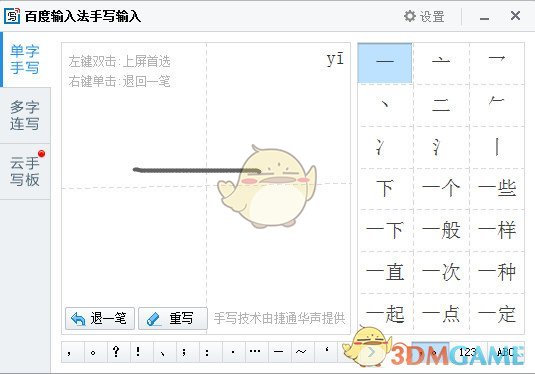
Task: Click the 重写 eraser rewrite button
Action: pyautogui.click(x=173, y=319)
